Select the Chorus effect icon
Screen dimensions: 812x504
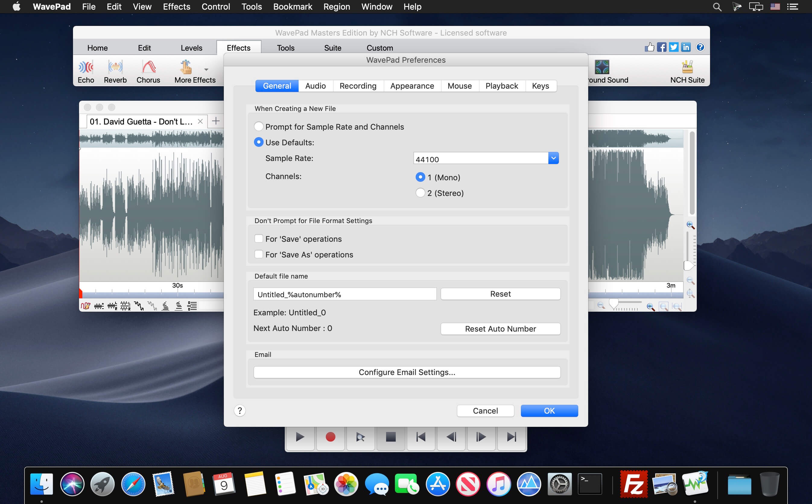[x=148, y=68]
